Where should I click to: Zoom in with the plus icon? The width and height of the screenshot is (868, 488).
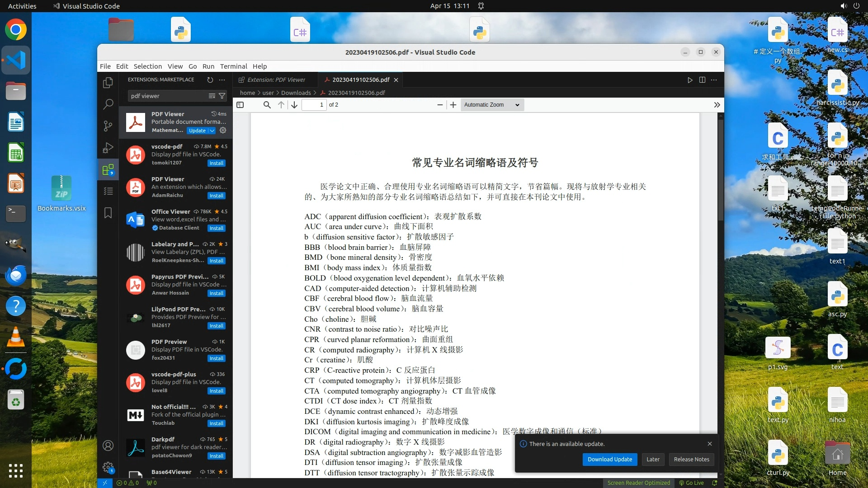(453, 105)
